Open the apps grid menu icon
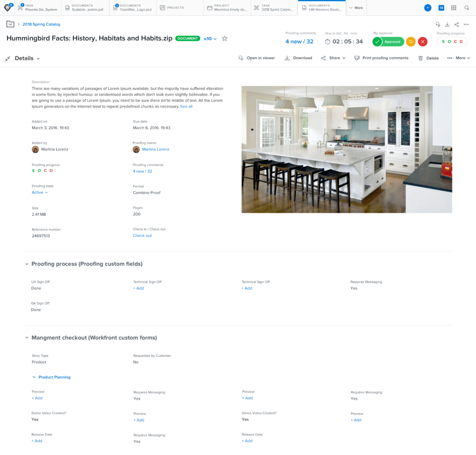The image size is (476, 455). [454, 8]
